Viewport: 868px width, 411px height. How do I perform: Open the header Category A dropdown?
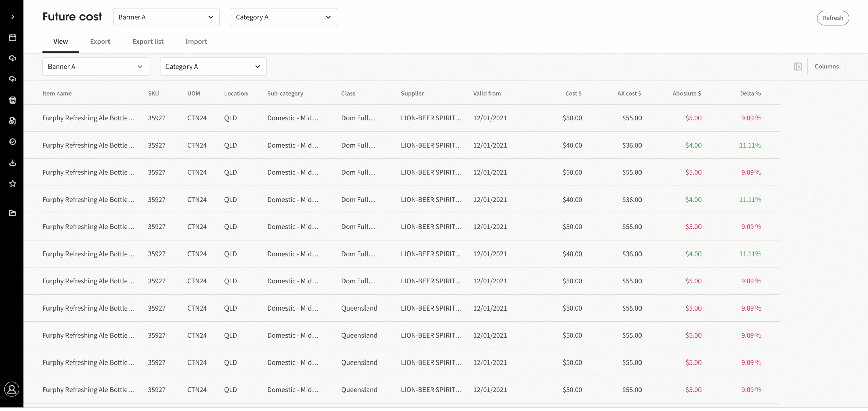283,17
